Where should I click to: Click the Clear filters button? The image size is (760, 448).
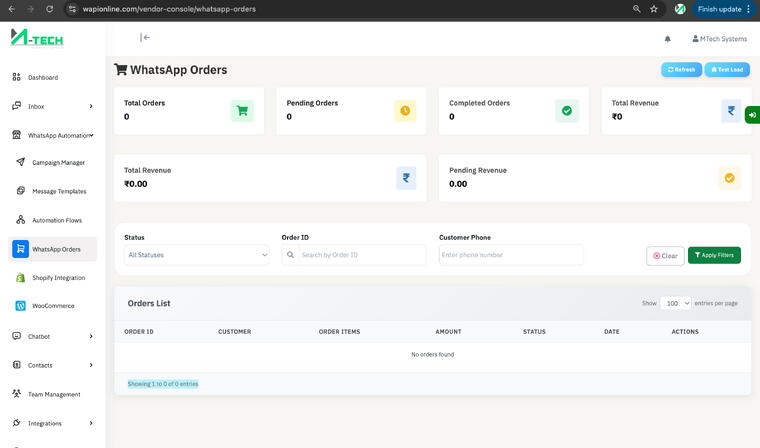(665, 256)
